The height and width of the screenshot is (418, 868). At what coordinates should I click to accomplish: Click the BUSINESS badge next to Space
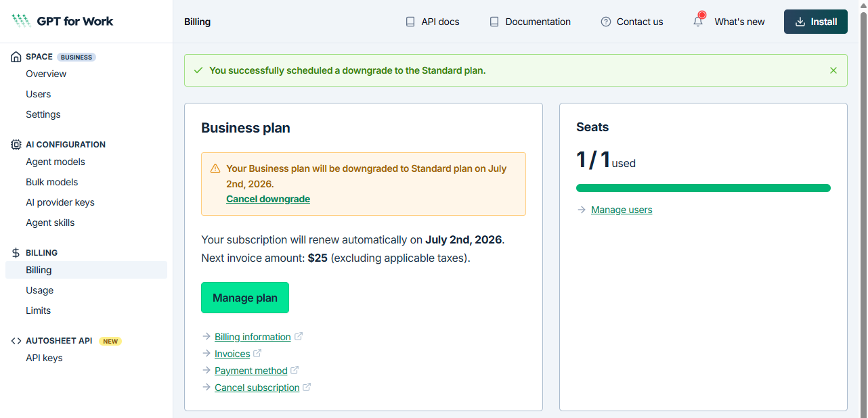click(77, 57)
